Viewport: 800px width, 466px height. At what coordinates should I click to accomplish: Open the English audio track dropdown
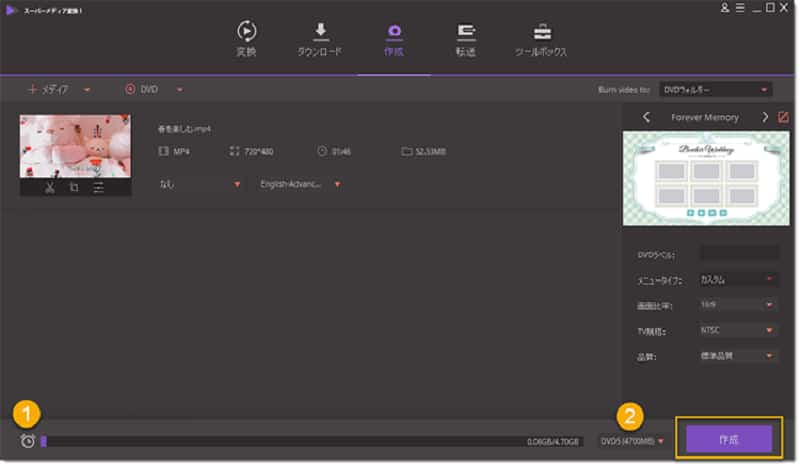point(299,184)
